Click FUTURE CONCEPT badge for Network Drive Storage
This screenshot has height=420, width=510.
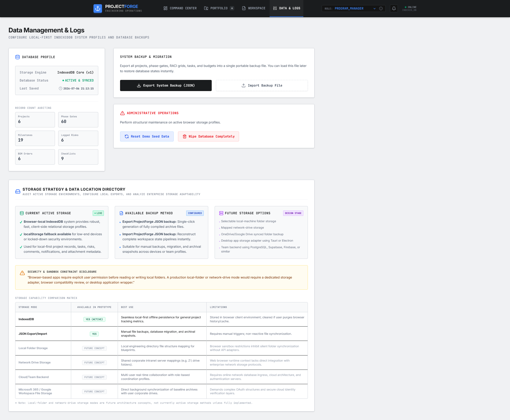pos(94,363)
